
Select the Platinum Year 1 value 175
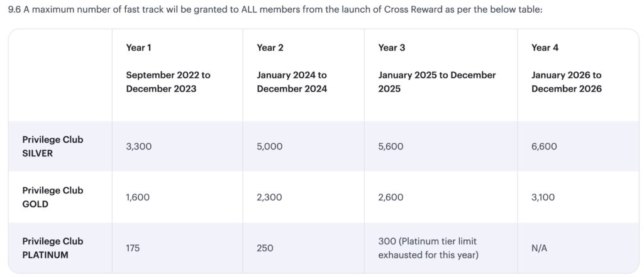coord(133,248)
